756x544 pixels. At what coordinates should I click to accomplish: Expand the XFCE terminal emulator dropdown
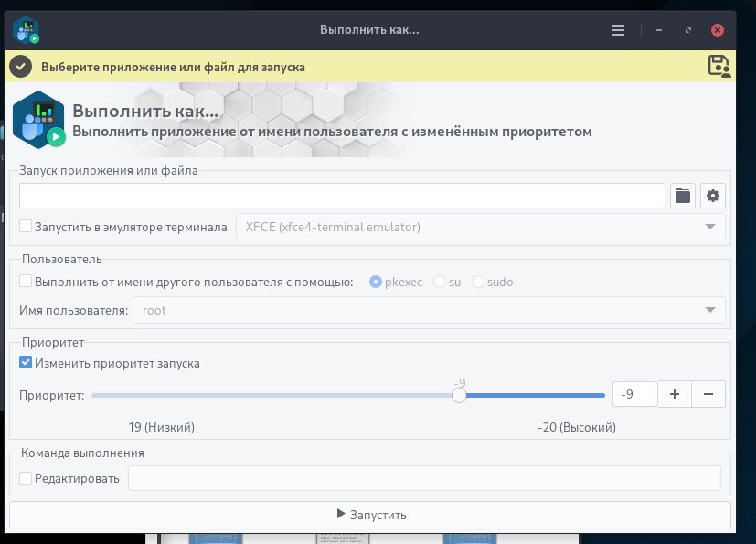480,227
